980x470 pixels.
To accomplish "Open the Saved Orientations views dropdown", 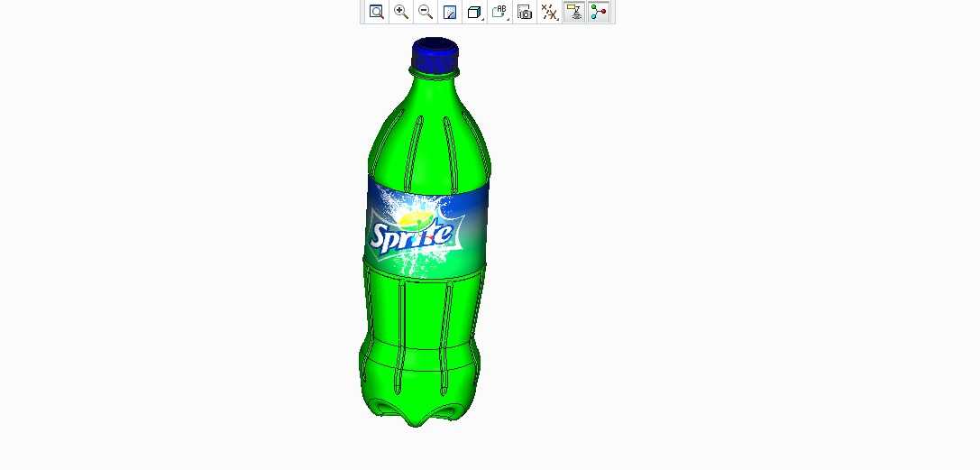I will (x=500, y=12).
